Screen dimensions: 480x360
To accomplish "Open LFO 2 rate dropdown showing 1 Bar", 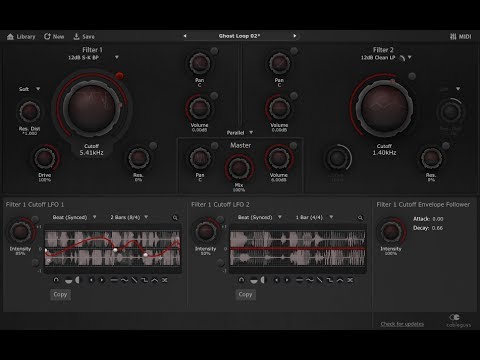I will [x=314, y=217].
